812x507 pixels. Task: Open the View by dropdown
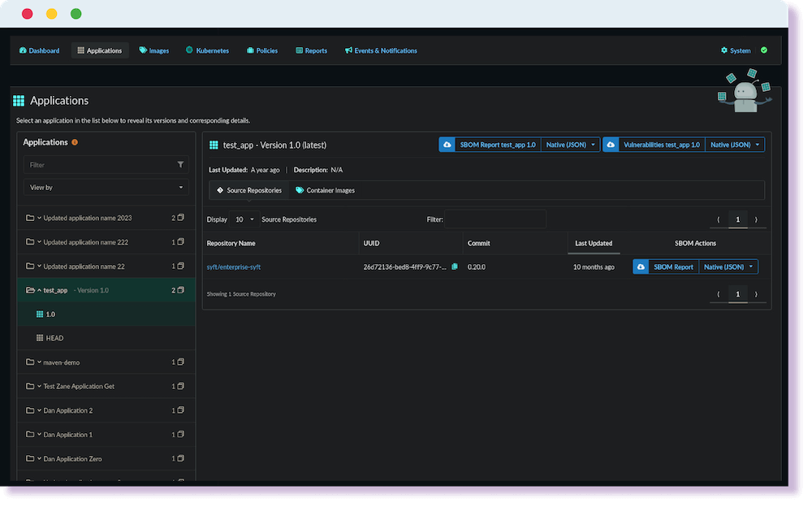[106, 188]
